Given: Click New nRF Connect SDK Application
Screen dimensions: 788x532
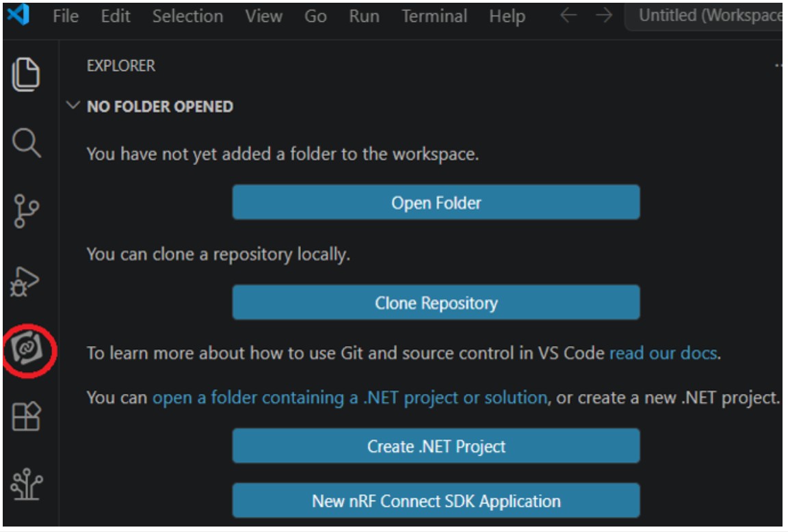Looking at the screenshot, I should point(436,501).
